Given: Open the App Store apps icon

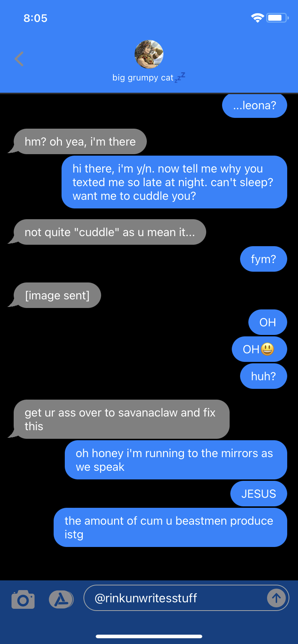Looking at the screenshot, I should (x=61, y=599).
